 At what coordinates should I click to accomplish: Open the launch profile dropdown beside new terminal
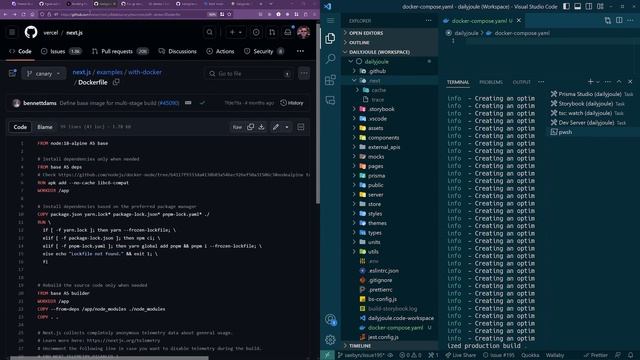[x=598, y=82]
